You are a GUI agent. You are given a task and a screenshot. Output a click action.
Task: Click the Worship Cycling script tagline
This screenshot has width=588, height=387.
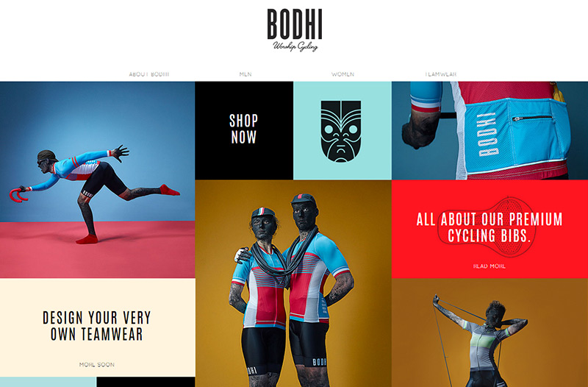(295, 46)
